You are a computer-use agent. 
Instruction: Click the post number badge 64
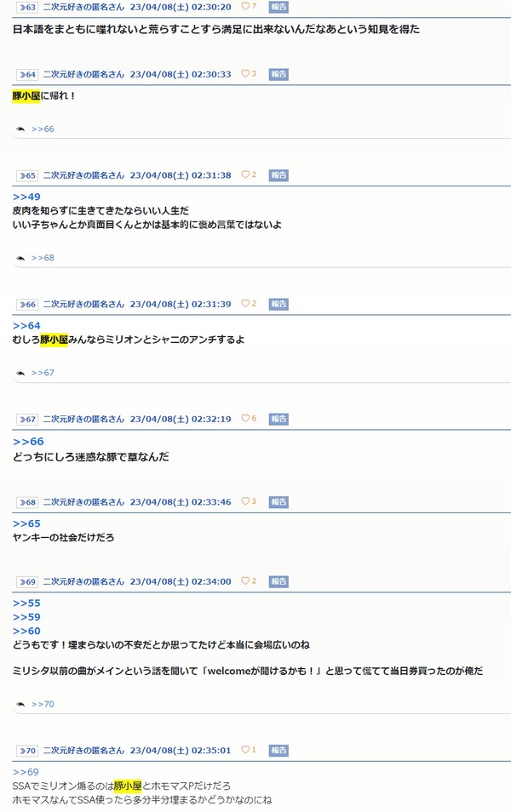tap(27, 75)
